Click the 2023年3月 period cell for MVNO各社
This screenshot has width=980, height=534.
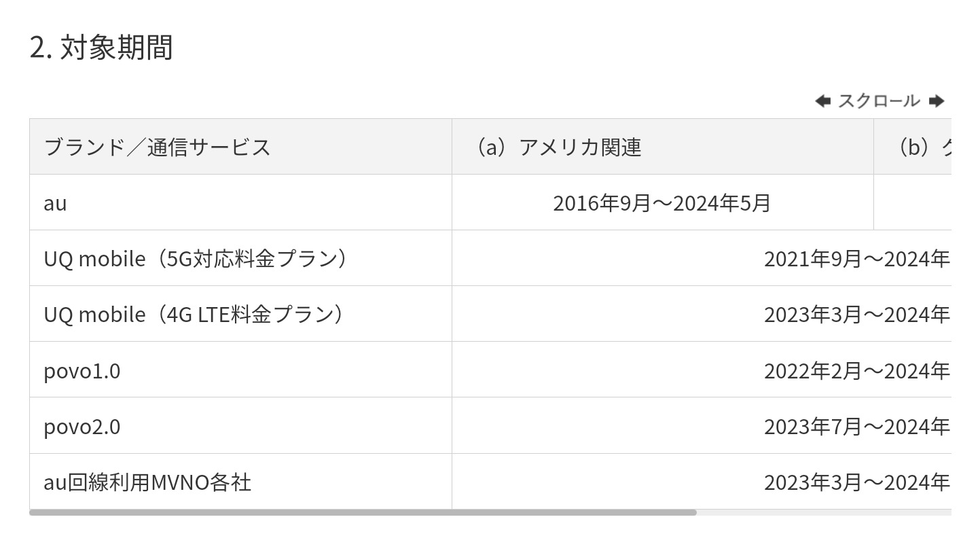click(856, 482)
